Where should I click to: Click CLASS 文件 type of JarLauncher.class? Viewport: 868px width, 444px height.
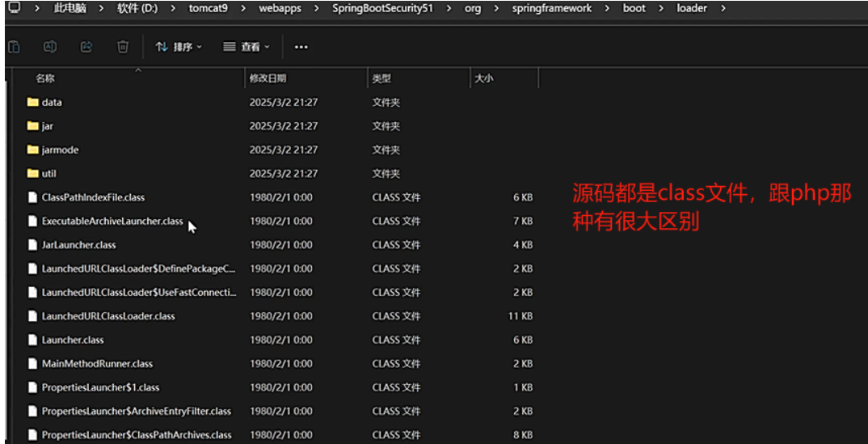396,245
